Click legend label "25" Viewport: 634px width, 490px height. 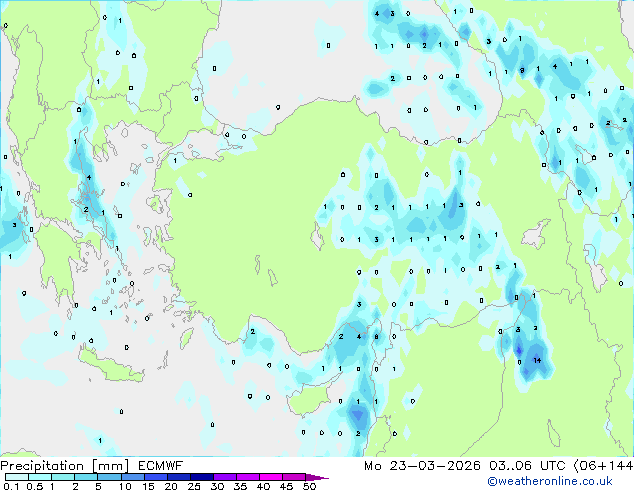(194, 486)
